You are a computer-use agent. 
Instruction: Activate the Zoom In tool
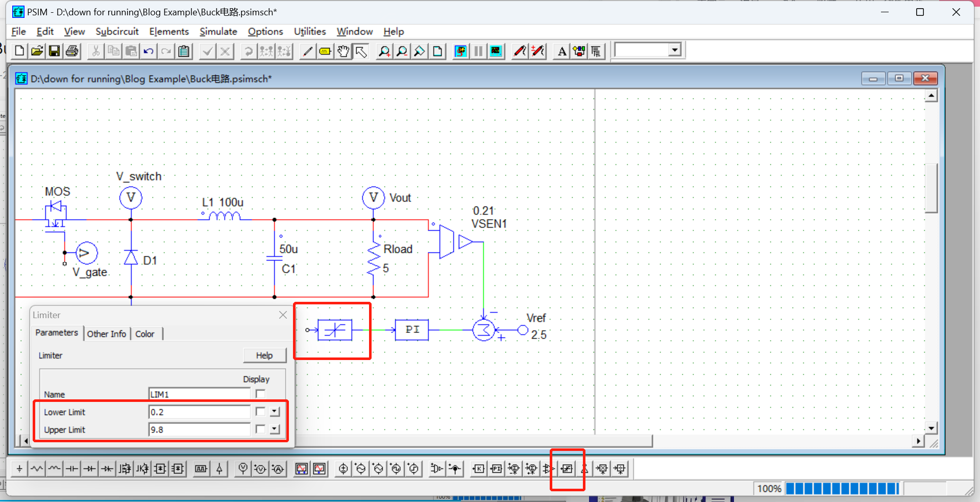pyautogui.click(x=384, y=51)
